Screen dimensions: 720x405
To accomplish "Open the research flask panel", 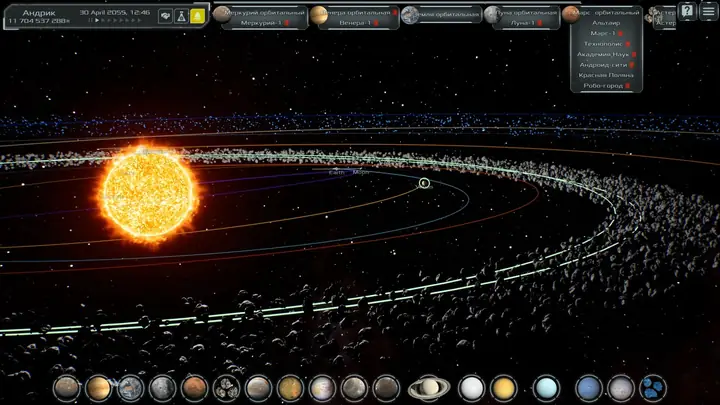I will pyautogui.click(x=182, y=16).
